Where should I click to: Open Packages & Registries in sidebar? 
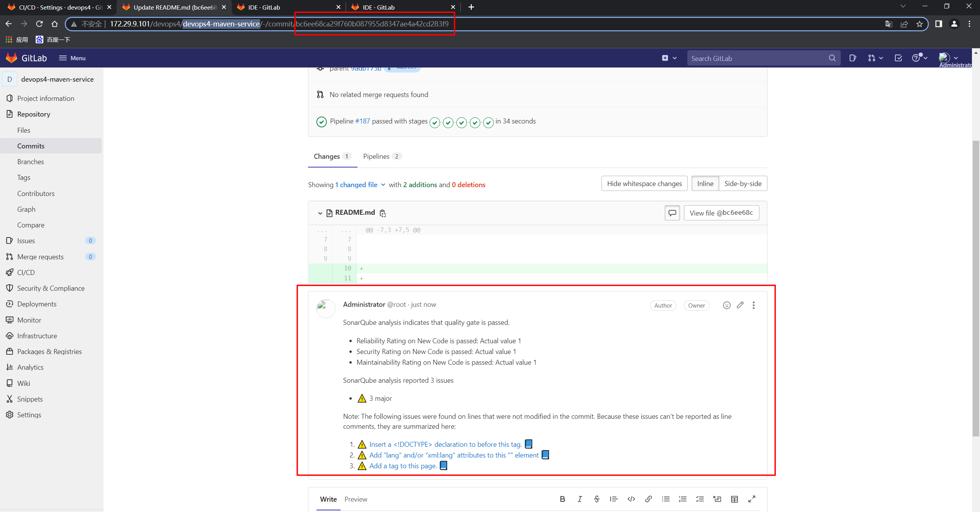[x=49, y=351]
